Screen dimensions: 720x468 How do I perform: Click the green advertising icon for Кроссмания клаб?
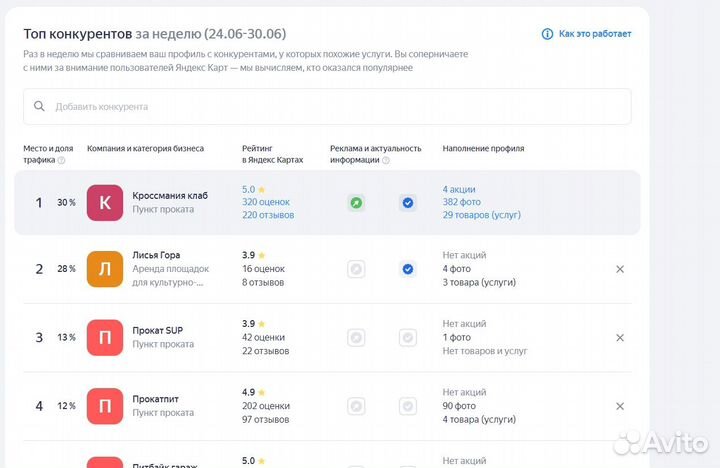click(x=356, y=203)
